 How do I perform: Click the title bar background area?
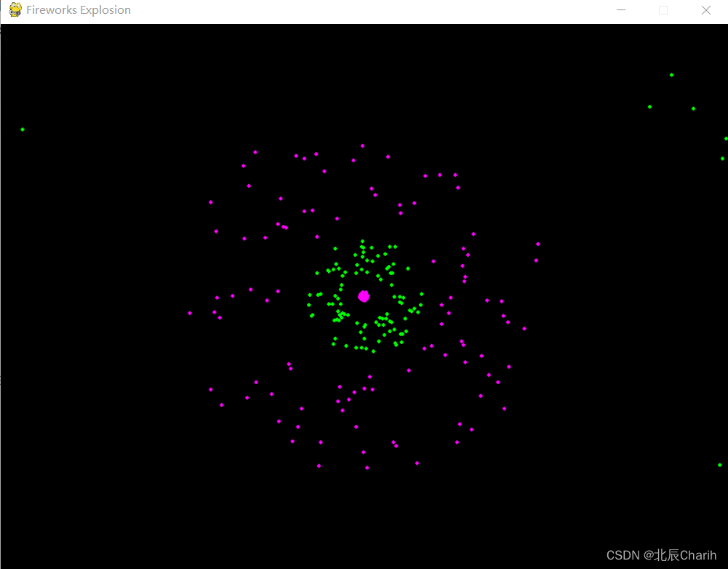tap(364, 9)
